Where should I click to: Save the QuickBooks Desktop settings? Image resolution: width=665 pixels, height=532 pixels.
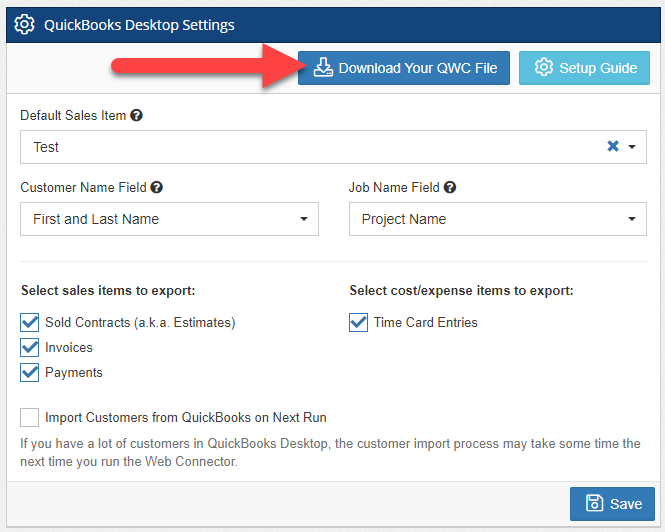[x=612, y=503]
